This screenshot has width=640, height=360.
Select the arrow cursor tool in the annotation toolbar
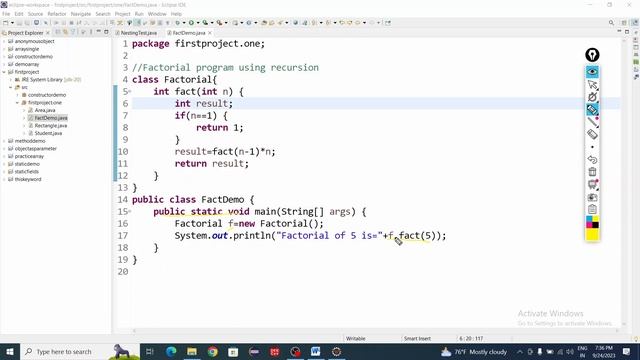pyautogui.click(x=592, y=84)
